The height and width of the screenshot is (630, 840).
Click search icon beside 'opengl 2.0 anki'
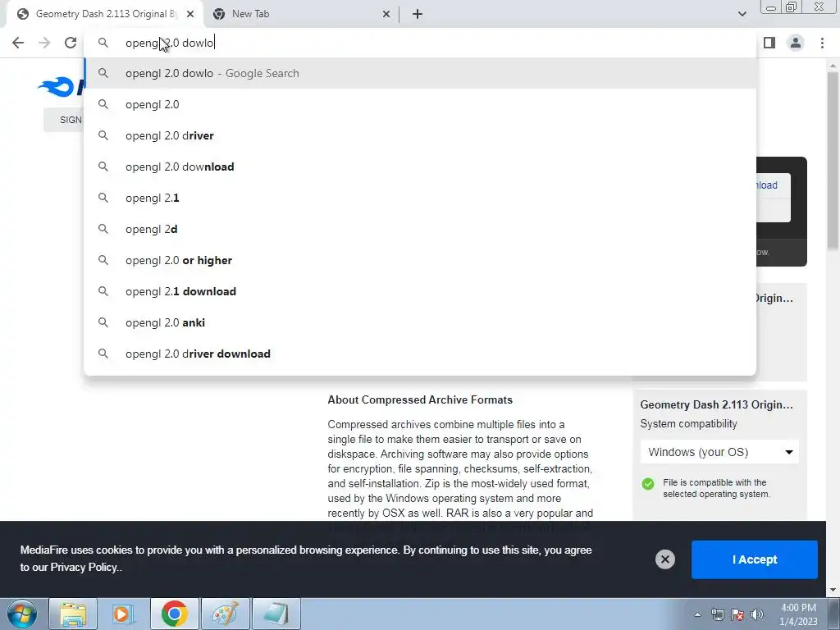103,322
